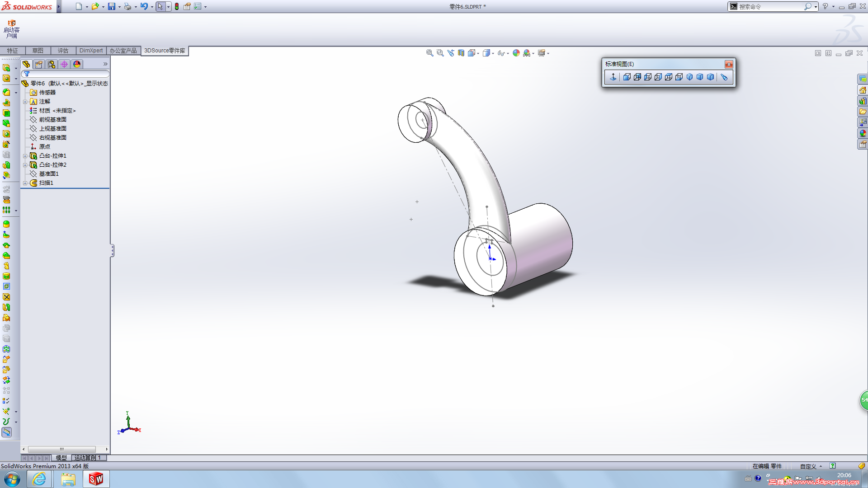Click the Edit Appearance color sphere
The width and height of the screenshot is (868, 488).
(516, 53)
